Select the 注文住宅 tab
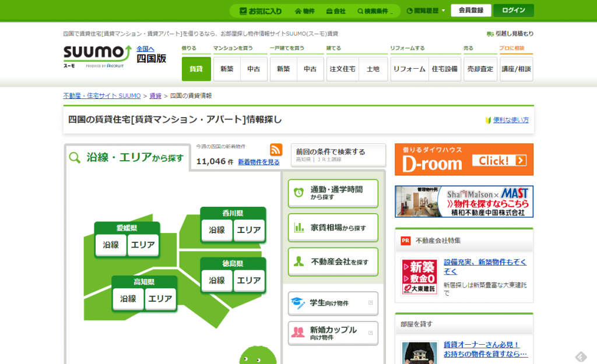 [343, 69]
